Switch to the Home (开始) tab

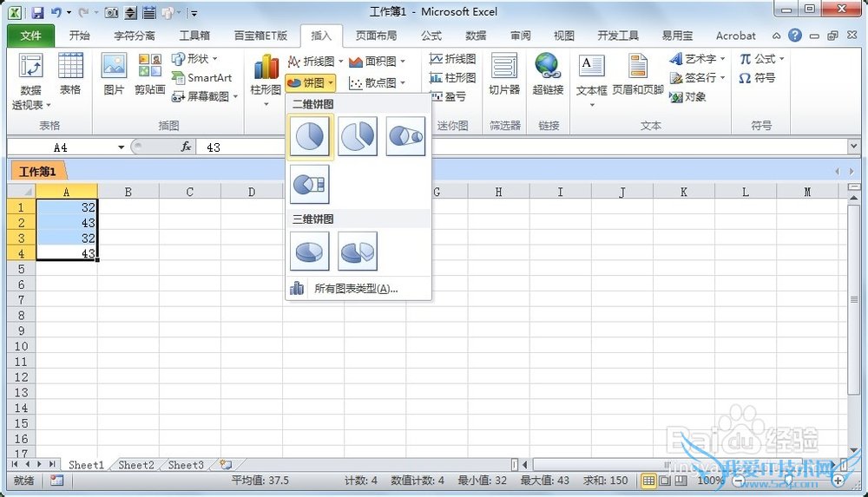[79, 36]
